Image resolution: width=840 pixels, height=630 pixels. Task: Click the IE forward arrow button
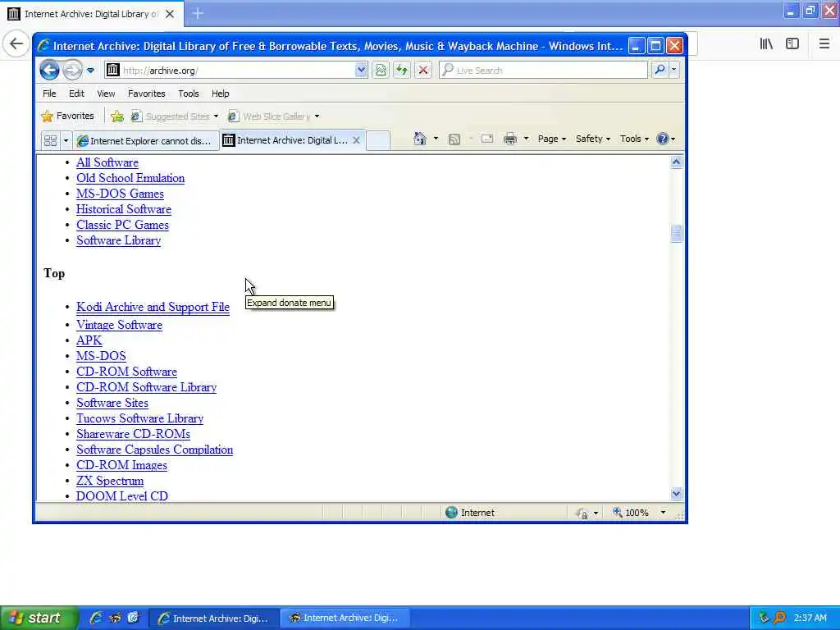73,71
